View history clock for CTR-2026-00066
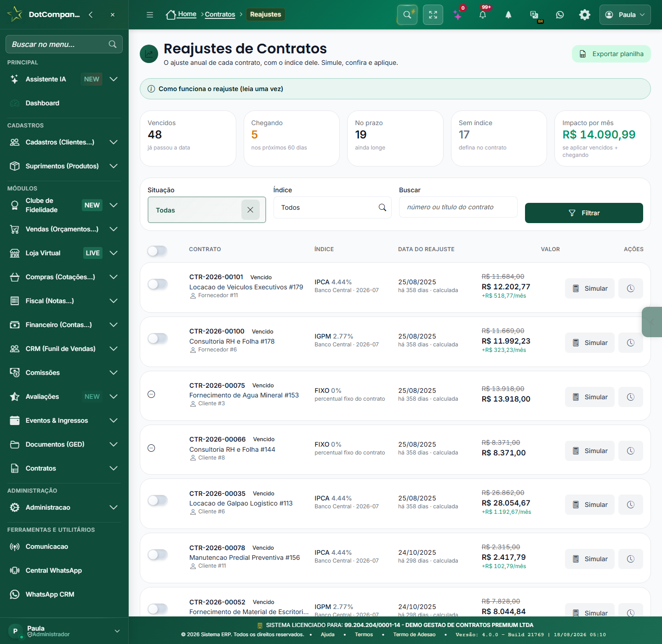The width and height of the screenshot is (662, 644). coord(631,451)
